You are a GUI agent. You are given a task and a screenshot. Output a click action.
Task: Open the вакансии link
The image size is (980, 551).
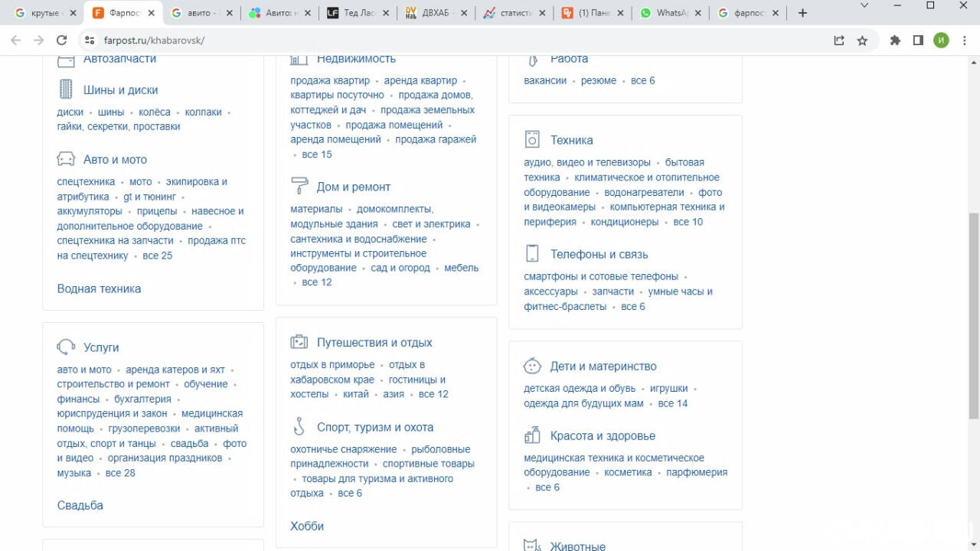pos(545,80)
